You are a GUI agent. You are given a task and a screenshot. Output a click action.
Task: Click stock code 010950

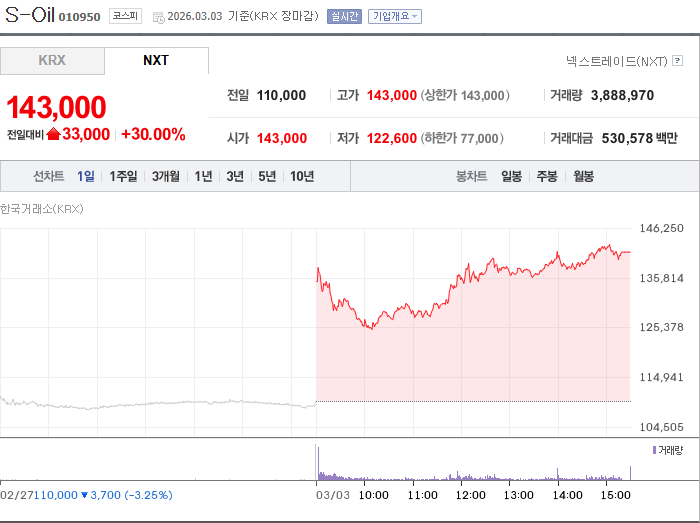pos(79,17)
